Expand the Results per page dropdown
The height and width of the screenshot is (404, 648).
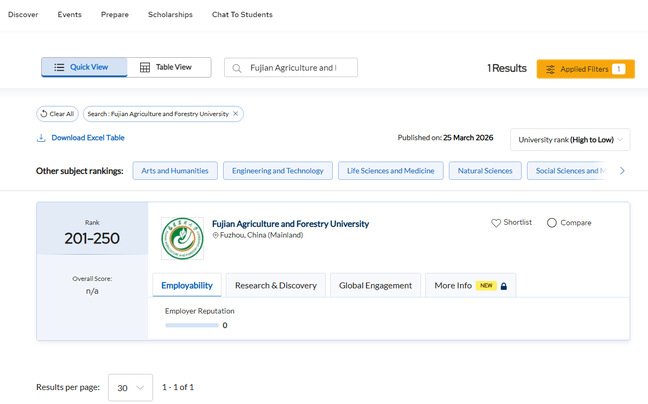(129, 387)
